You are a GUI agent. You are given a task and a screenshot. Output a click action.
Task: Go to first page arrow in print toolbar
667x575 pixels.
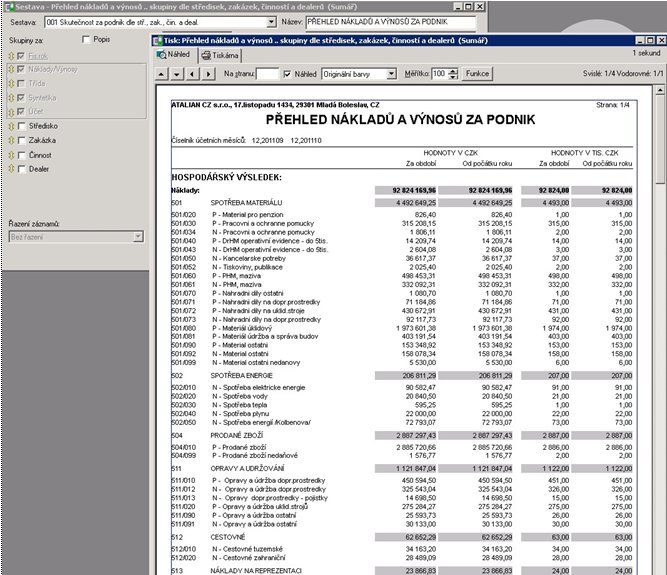[x=161, y=74]
